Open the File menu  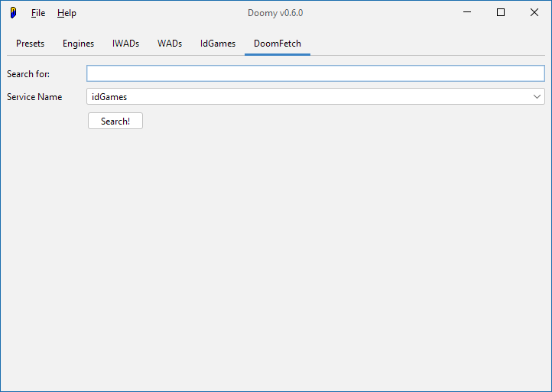(x=38, y=13)
